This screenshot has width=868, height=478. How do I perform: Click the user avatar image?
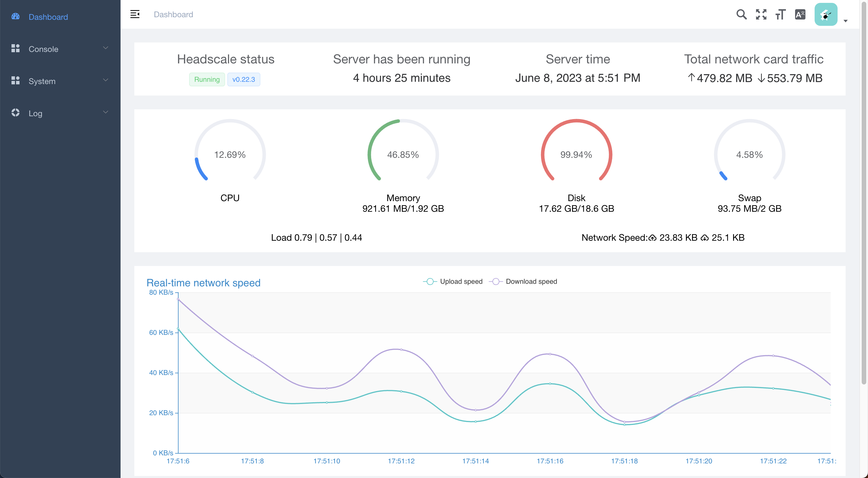point(826,14)
